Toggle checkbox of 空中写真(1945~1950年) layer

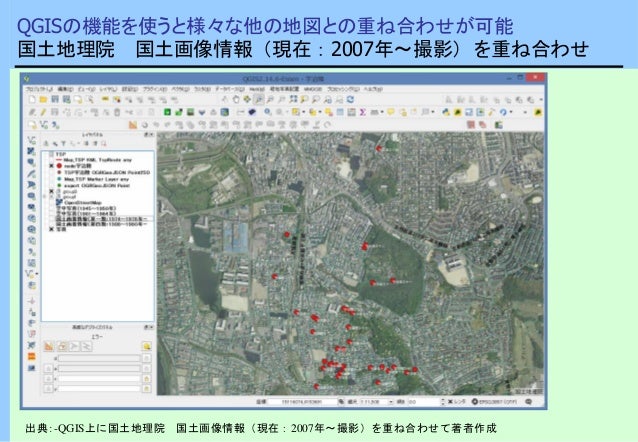click(52, 208)
